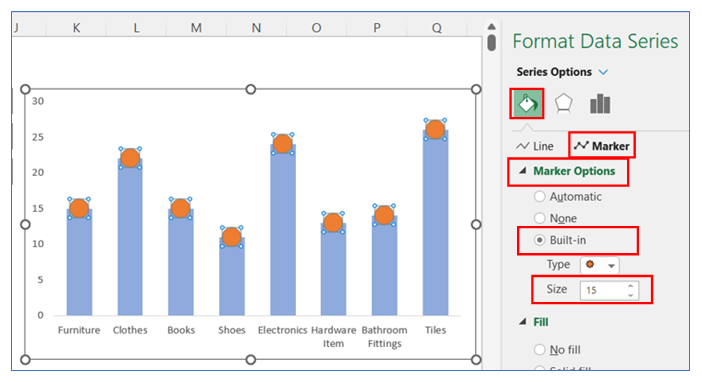Click the chart's bottom-middle resize handle
Image resolution: width=702 pixels, height=382 pixels.
point(251,360)
